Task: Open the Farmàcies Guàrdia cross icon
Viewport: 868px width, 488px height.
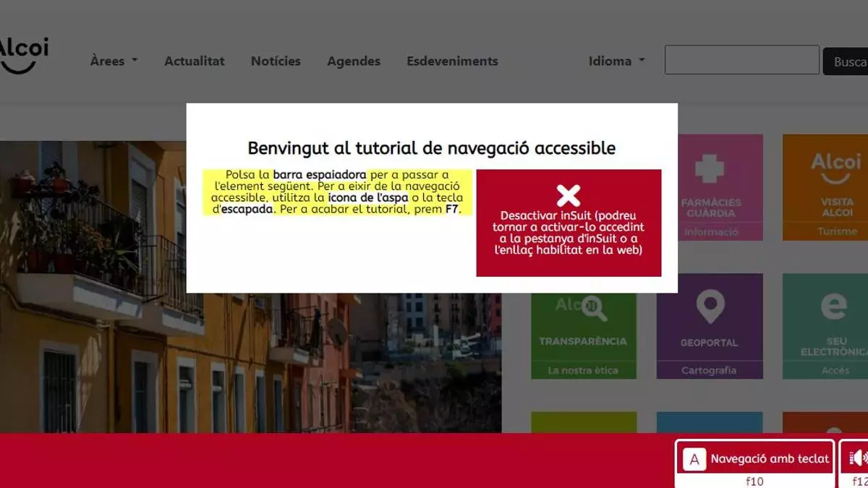Action: pos(709,168)
